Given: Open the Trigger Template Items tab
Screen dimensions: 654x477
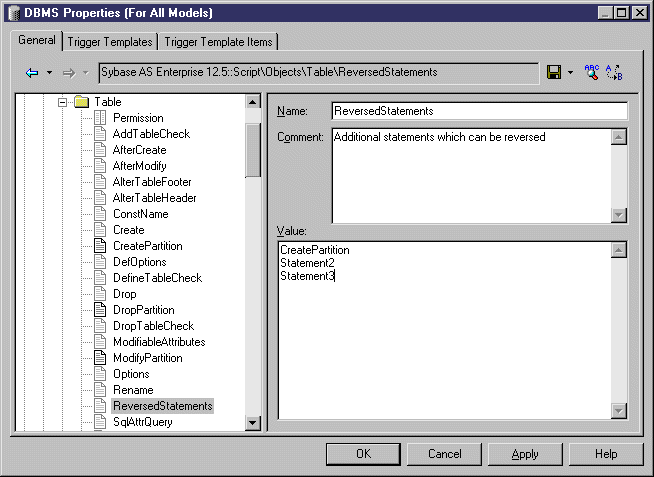Looking at the screenshot, I should tap(218, 42).
